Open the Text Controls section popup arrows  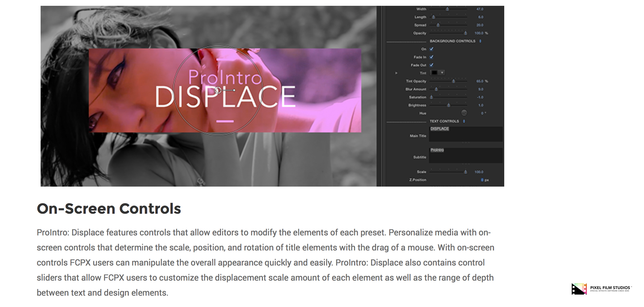pyautogui.click(x=464, y=121)
